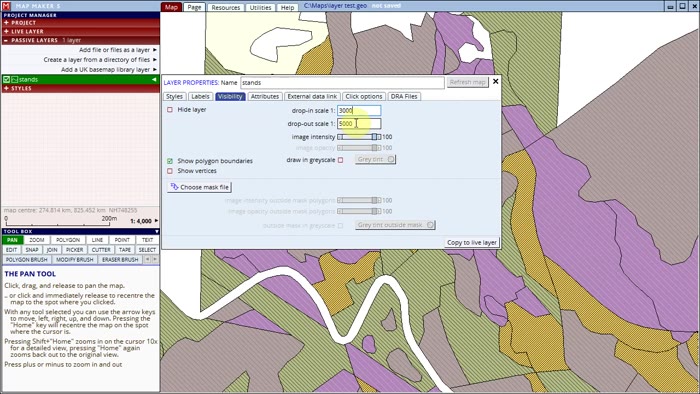
Task: Open the Attributes tab
Action: [265, 96]
